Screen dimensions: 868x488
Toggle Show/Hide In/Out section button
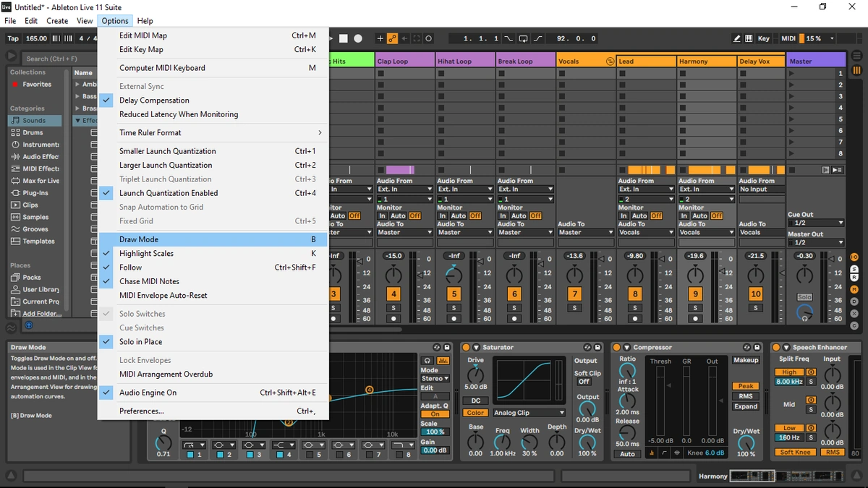pos(854,257)
